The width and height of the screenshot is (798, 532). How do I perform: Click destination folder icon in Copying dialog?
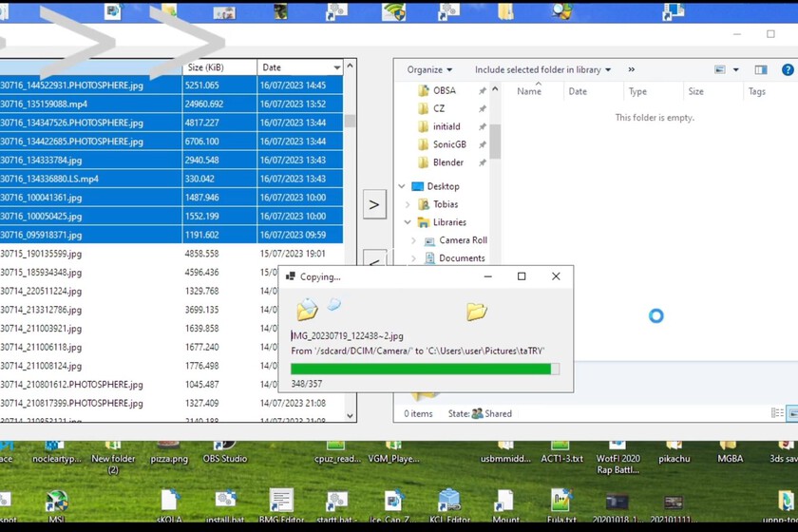476,311
